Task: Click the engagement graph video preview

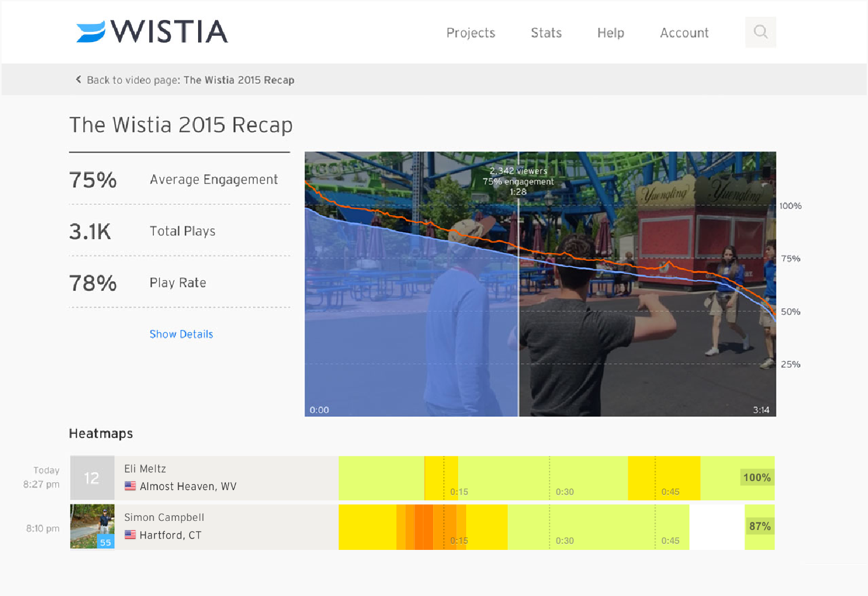Action: click(540, 284)
